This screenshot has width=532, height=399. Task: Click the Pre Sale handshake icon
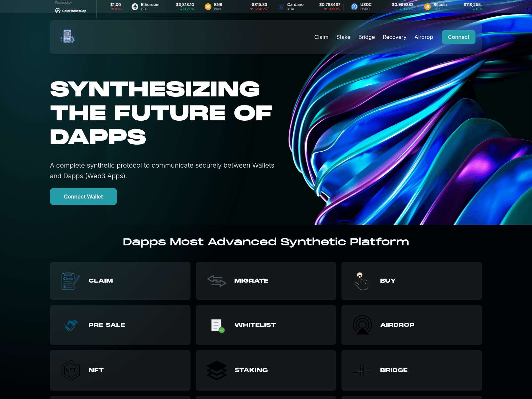tap(70, 325)
